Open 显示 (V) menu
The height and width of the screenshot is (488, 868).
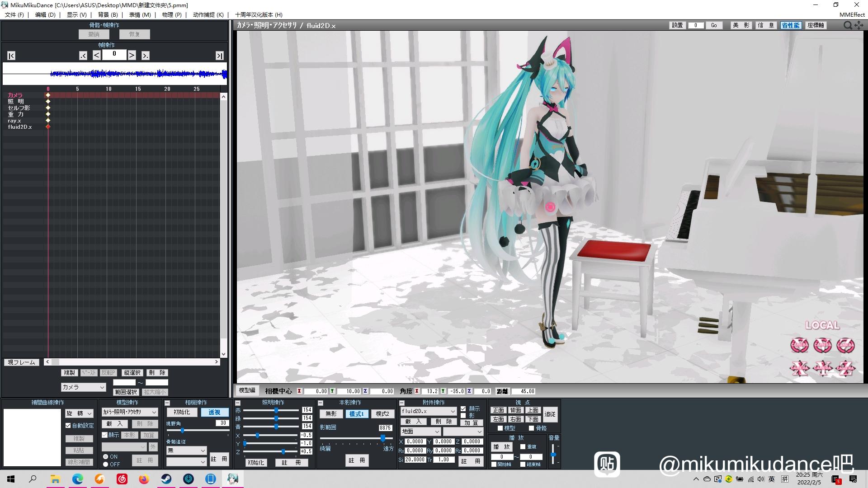click(x=76, y=14)
